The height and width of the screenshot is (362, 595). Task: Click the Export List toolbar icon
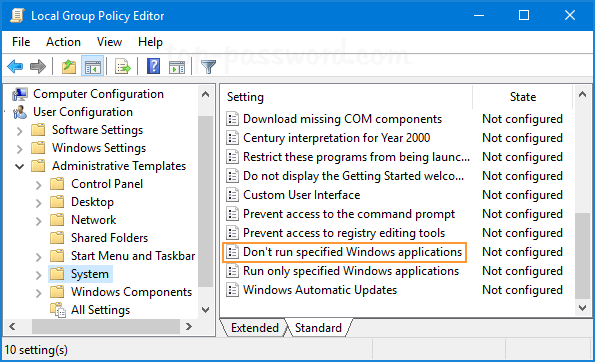coord(123,67)
